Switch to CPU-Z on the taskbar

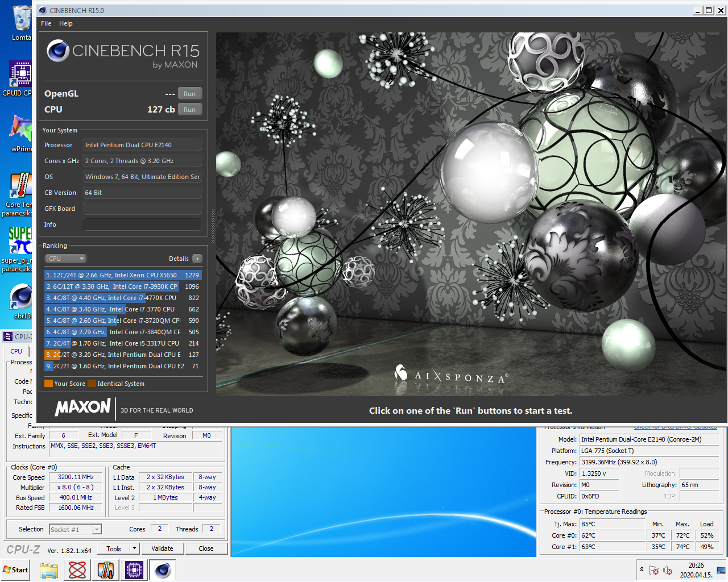tap(134, 570)
